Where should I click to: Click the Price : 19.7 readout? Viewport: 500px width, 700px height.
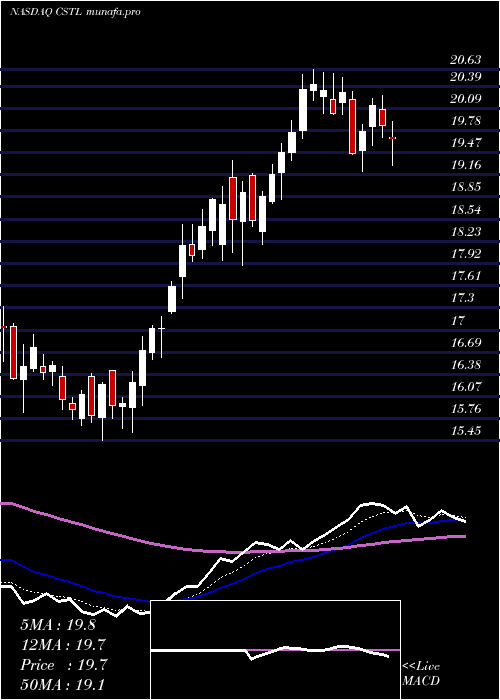[x=63, y=665]
